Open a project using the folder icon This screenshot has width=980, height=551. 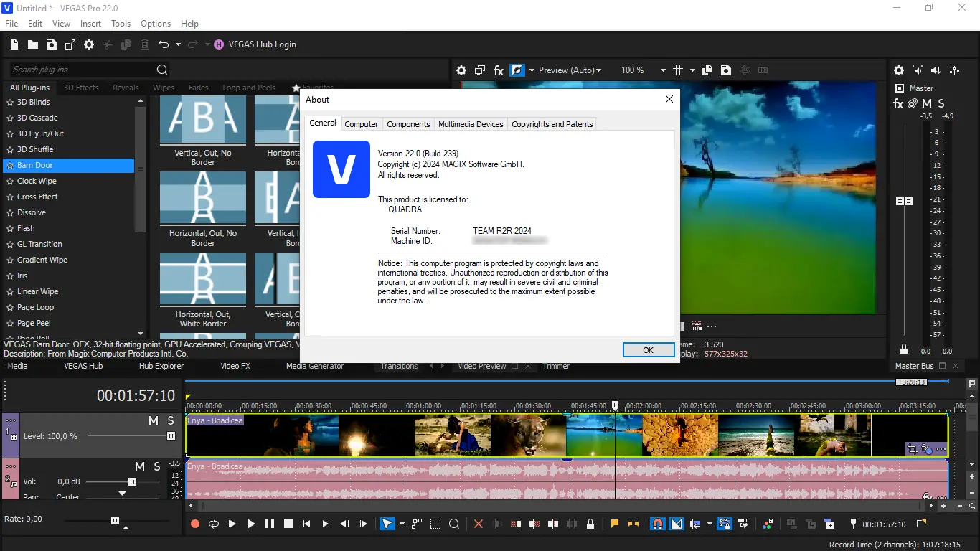[x=33, y=44]
